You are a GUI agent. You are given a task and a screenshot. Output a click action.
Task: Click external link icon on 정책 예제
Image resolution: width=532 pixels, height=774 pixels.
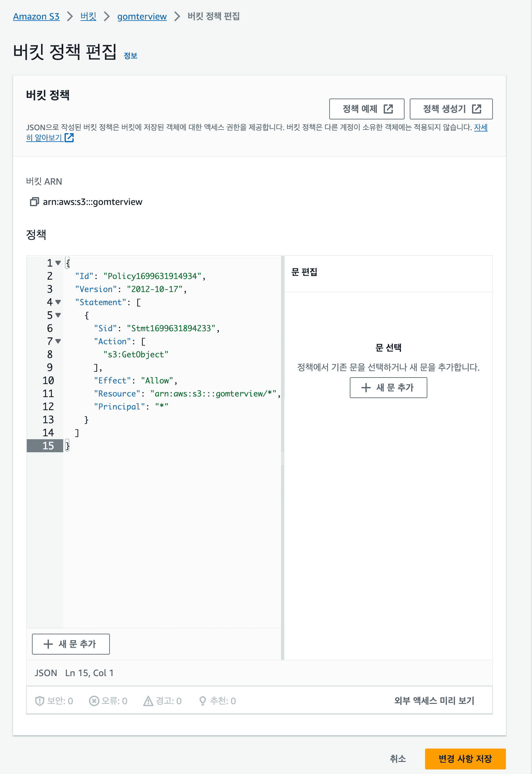click(388, 109)
